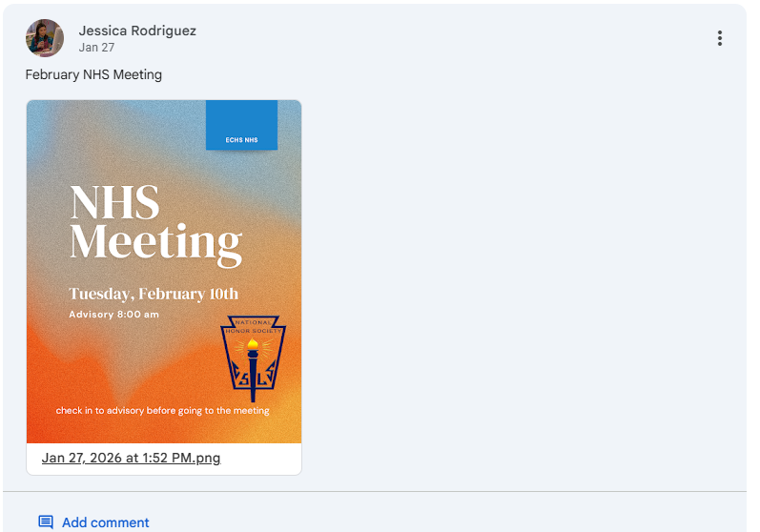Click the Add comment speech-bubble icon
The width and height of the screenshot is (760, 532).
click(x=46, y=522)
